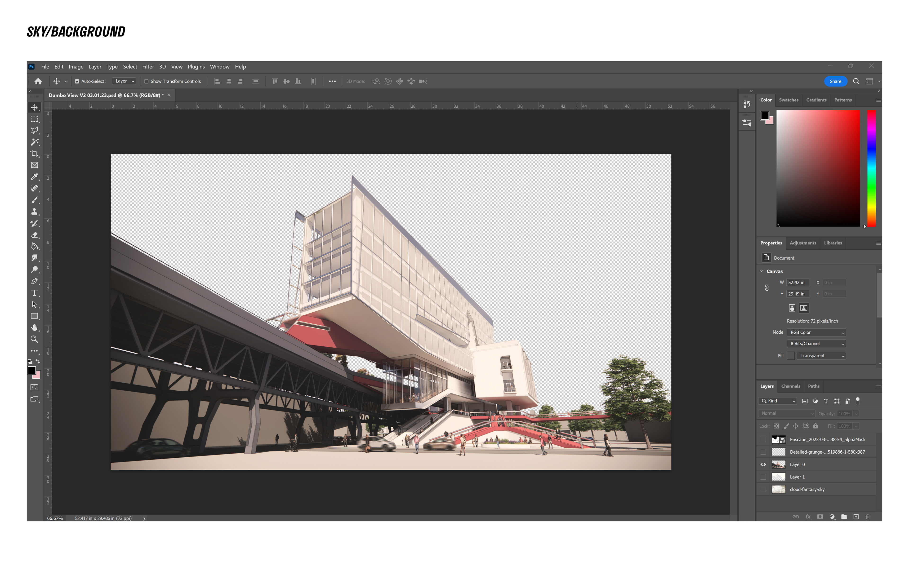Collapse the Canvas section
909x588 pixels.
coord(762,271)
